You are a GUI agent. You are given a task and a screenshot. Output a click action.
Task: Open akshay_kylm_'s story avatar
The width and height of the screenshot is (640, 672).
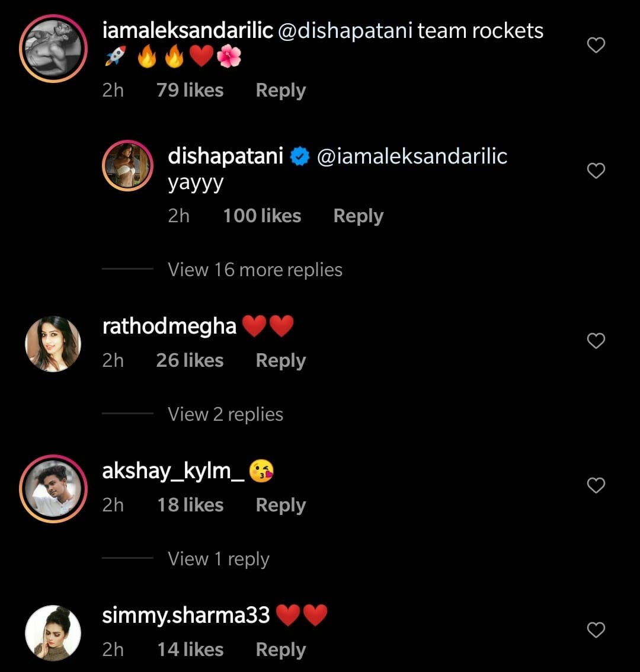point(53,489)
